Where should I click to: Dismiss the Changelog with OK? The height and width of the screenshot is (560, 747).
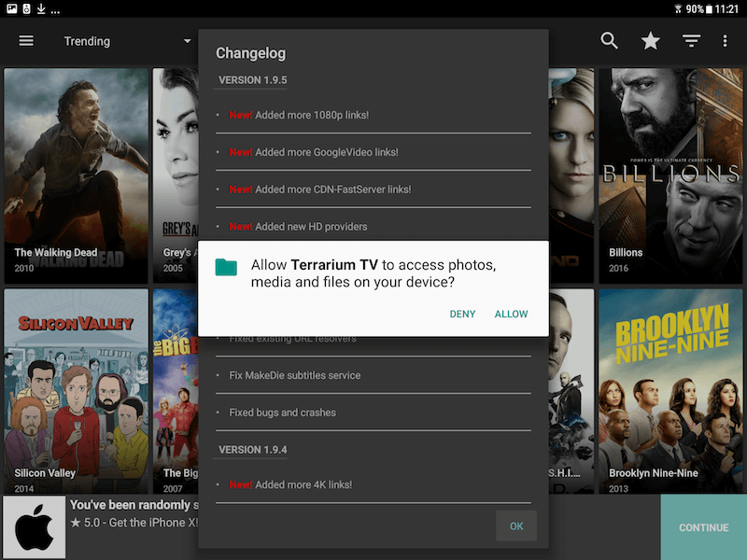516,525
